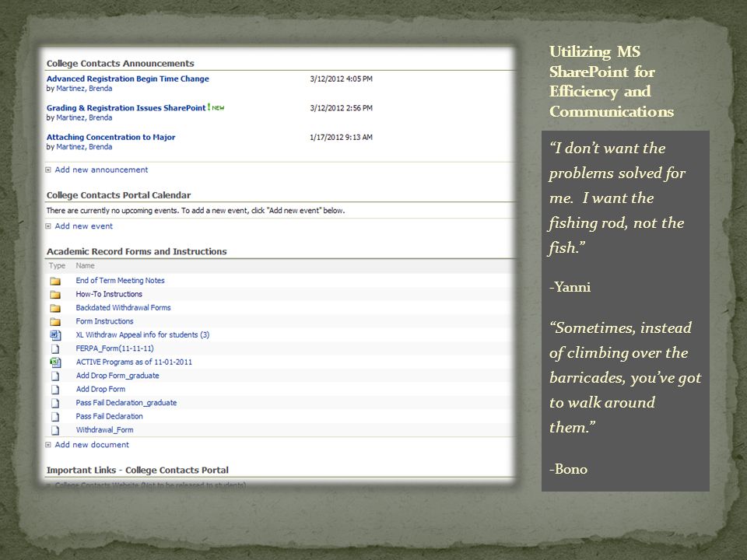The width and height of the screenshot is (747, 560).
Task: Click Important Links - College Contacts Portal heading
Action: pyautogui.click(x=138, y=470)
